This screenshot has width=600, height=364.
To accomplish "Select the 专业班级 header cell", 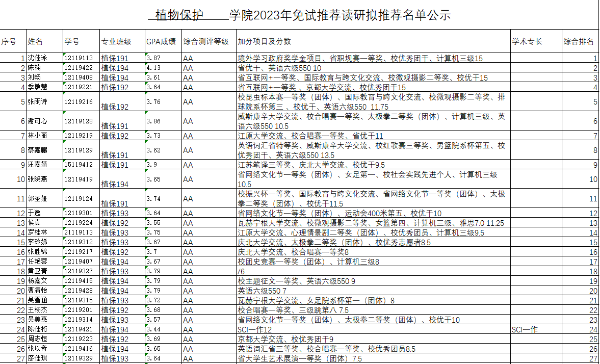I will click(122, 41).
